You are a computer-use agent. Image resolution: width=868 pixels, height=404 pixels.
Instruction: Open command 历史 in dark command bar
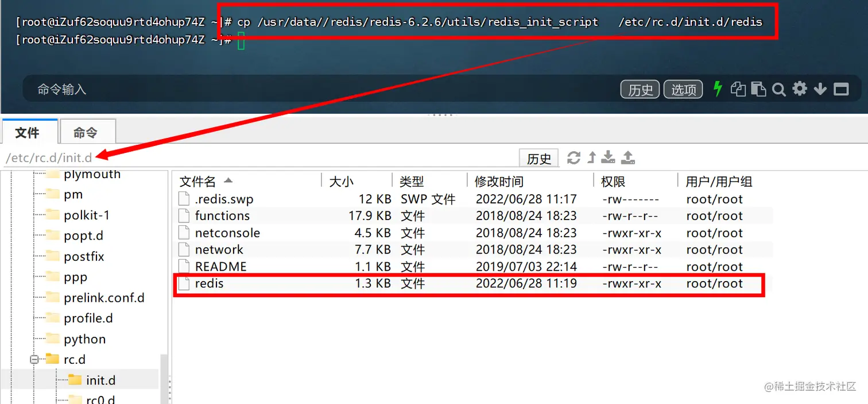pyautogui.click(x=640, y=90)
